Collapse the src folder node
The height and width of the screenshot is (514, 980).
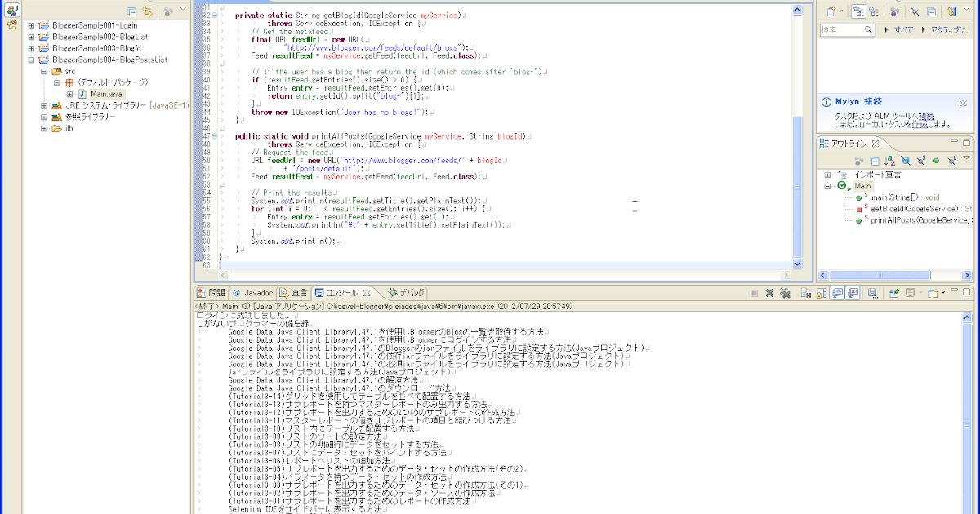(x=45, y=71)
